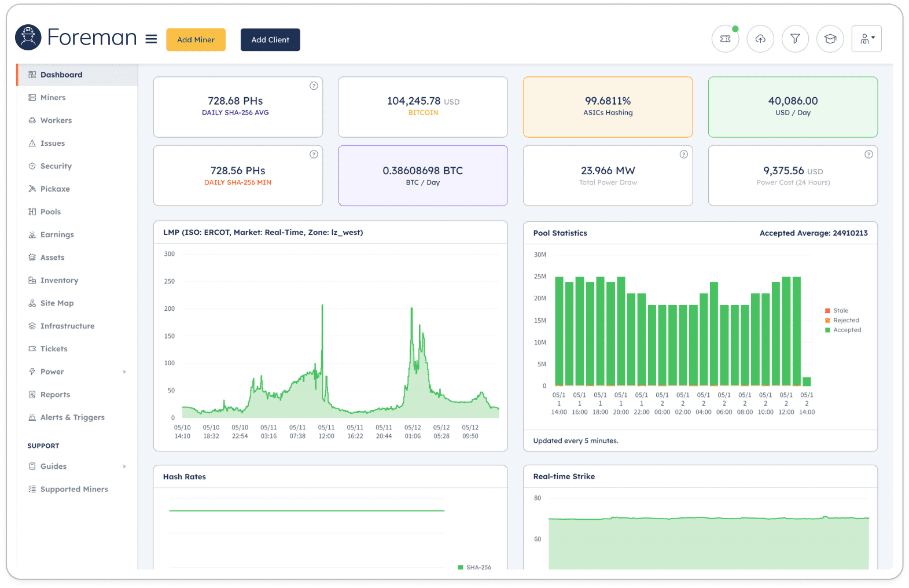
Task: Click the Add Client button
Action: 270,40
